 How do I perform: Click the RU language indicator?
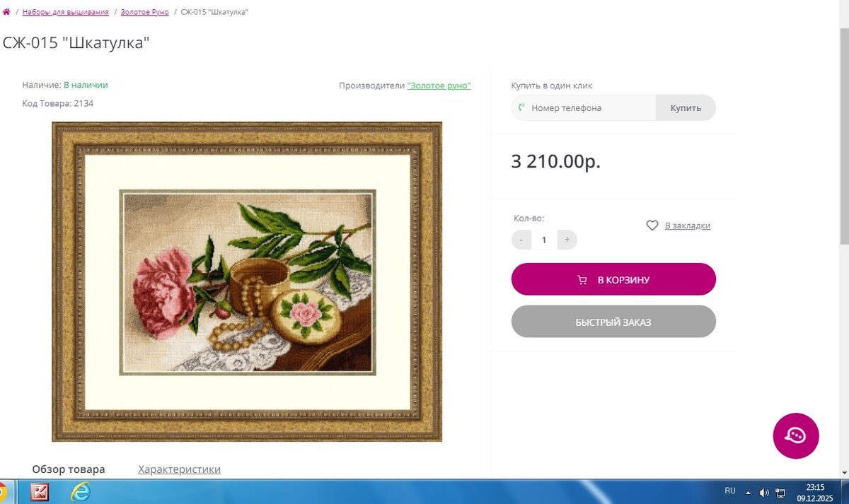tap(730, 490)
